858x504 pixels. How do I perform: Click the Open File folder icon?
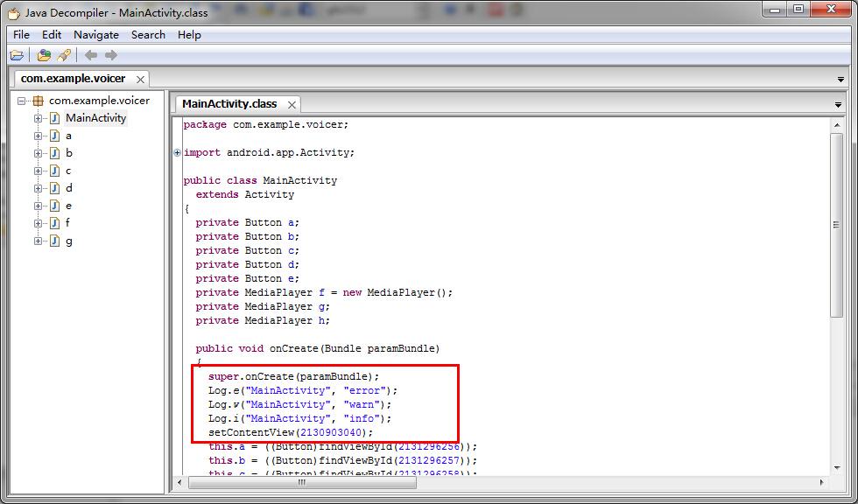coord(17,55)
